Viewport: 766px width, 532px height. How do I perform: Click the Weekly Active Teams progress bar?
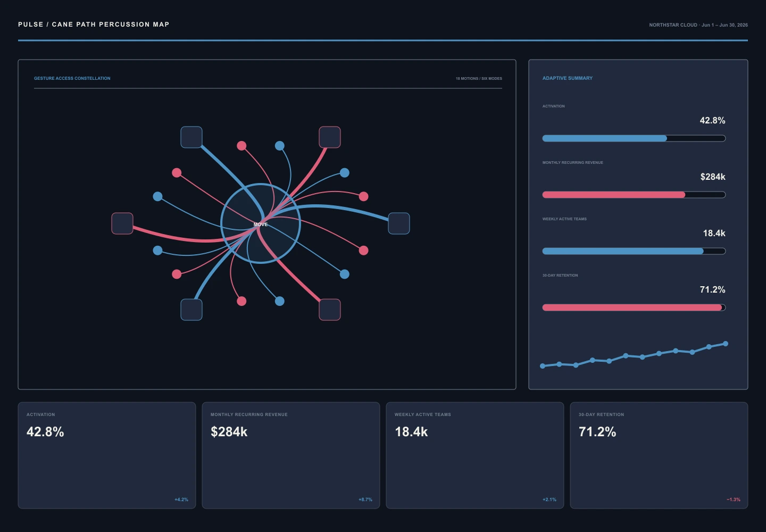(634, 251)
